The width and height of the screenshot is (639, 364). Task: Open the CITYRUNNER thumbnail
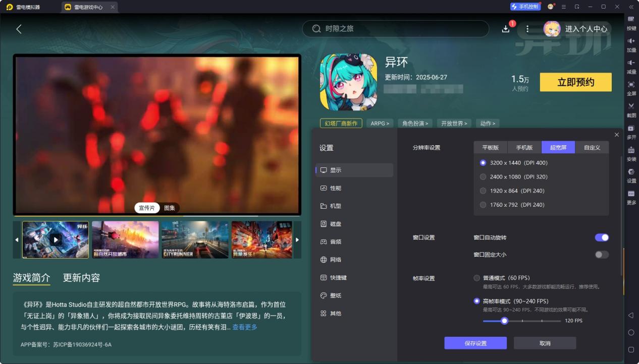pos(195,240)
